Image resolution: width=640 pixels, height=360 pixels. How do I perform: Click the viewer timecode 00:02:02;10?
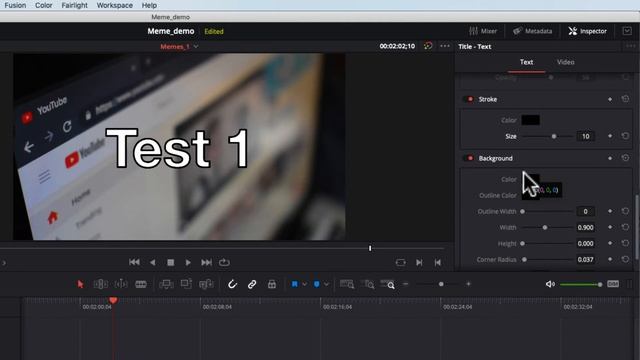pos(397,46)
